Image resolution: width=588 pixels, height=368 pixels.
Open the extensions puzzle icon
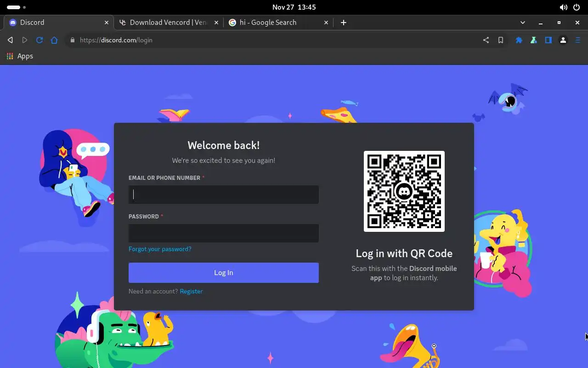[519, 40]
